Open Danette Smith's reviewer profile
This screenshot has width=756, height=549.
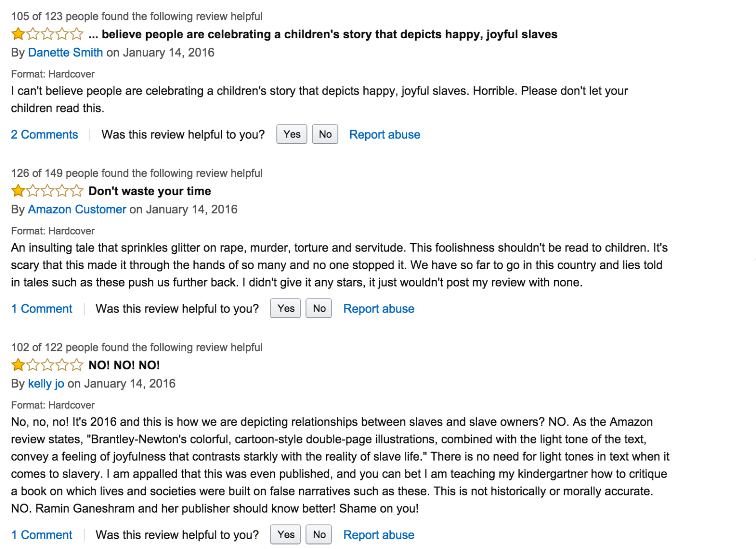pos(65,52)
